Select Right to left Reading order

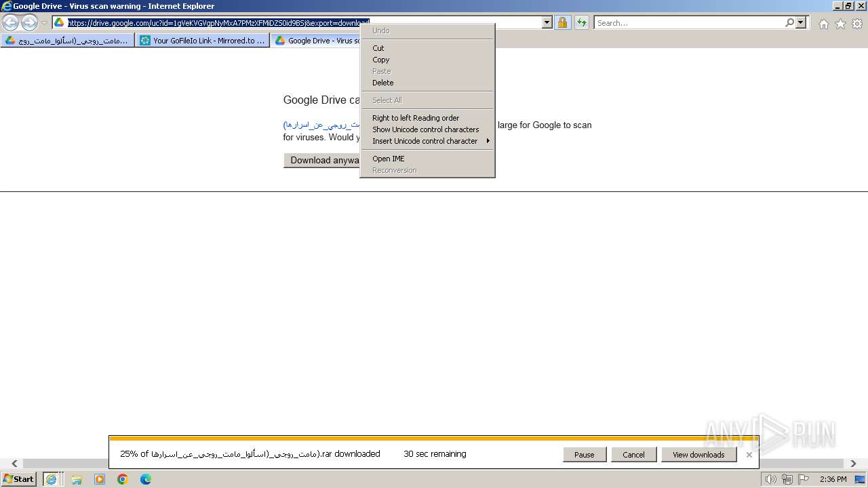[x=427, y=118]
